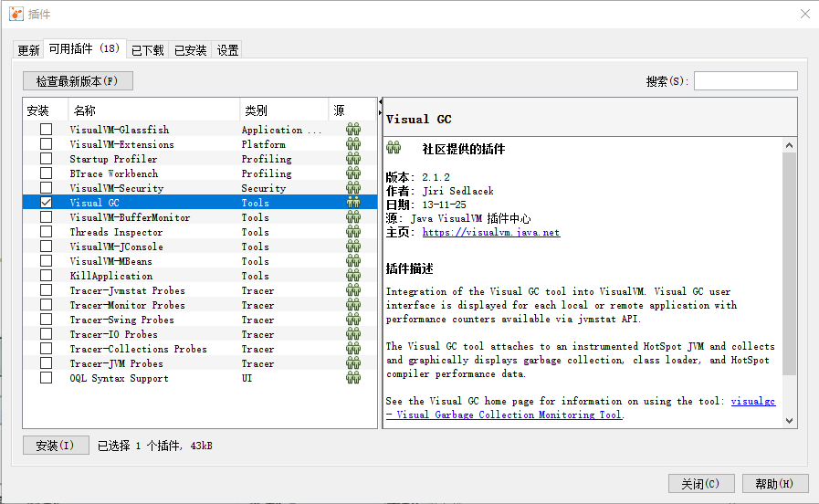Open the https://visualvm.java.net homepage link
The image size is (819, 504).
[491, 233]
